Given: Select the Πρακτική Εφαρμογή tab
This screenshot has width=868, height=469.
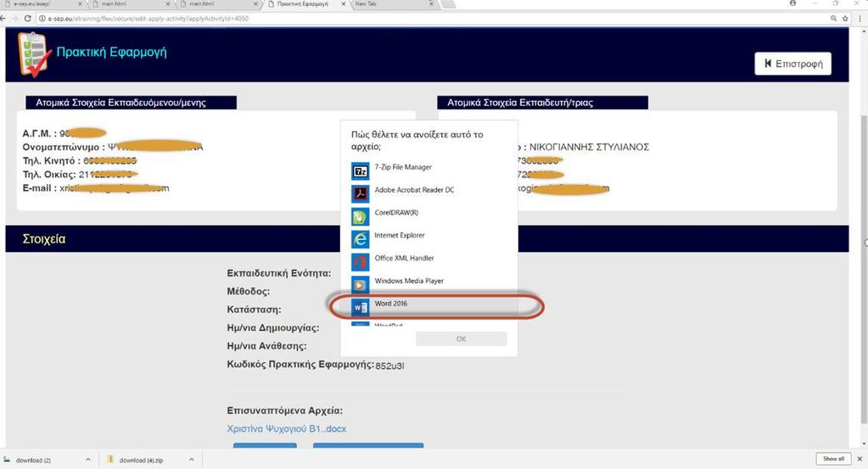Looking at the screenshot, I should [x=306, y=4].
